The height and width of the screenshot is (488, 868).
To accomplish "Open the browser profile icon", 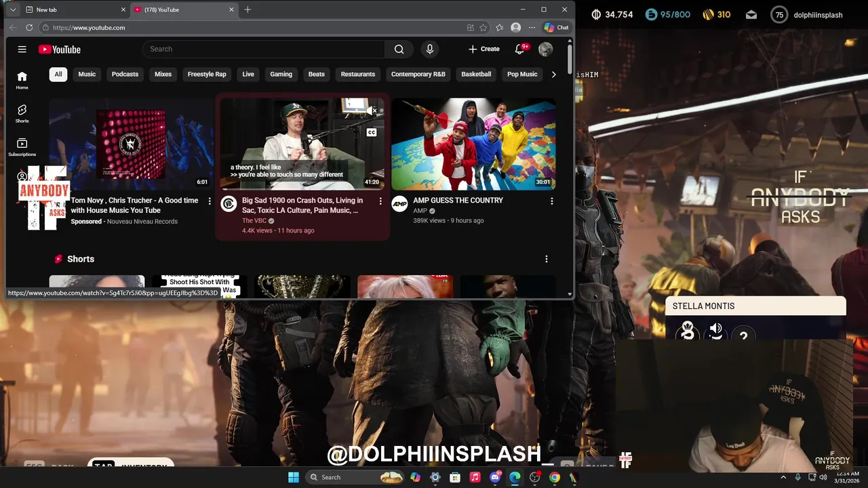I will point(516,28).
